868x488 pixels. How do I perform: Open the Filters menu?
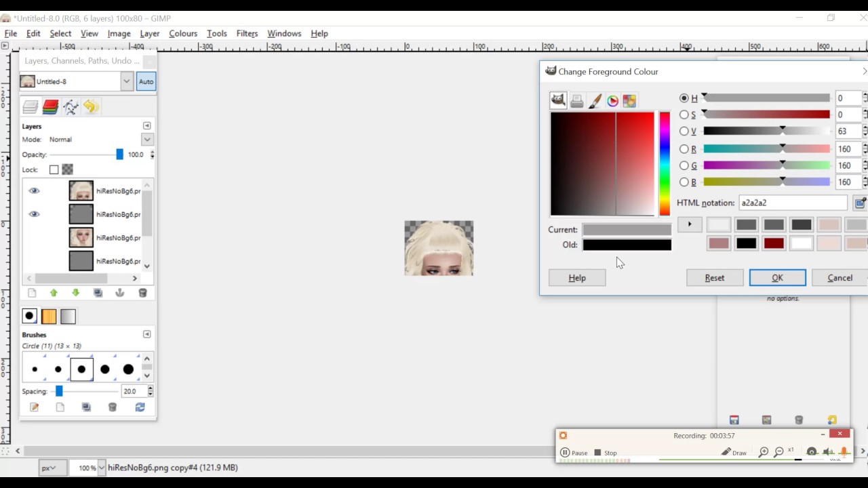pos(247,33)
